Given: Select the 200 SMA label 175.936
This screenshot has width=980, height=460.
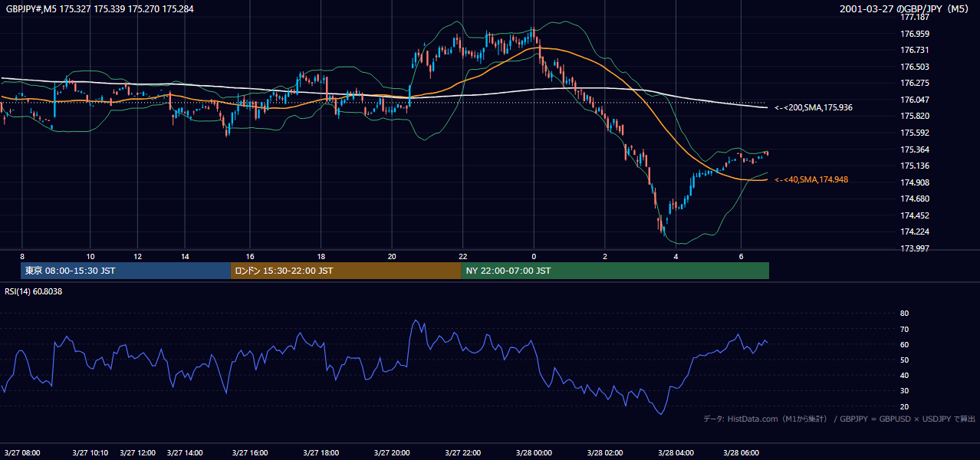Looking at the screenshot, I should 814,108.
